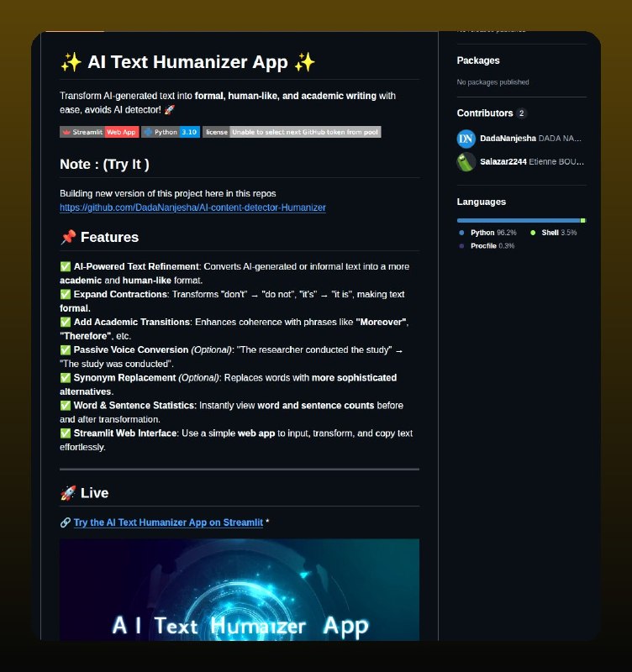Click the 'Synonym Replacement' feature label
This screenshot has width=632, height=672.
coord(124,377)
